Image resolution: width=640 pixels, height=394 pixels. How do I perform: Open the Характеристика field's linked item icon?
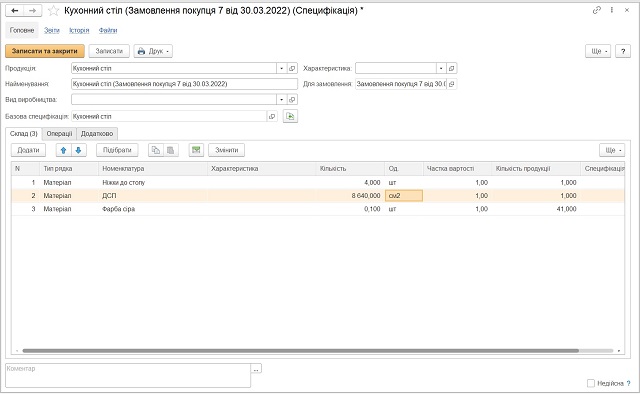(x=451, y=68)
